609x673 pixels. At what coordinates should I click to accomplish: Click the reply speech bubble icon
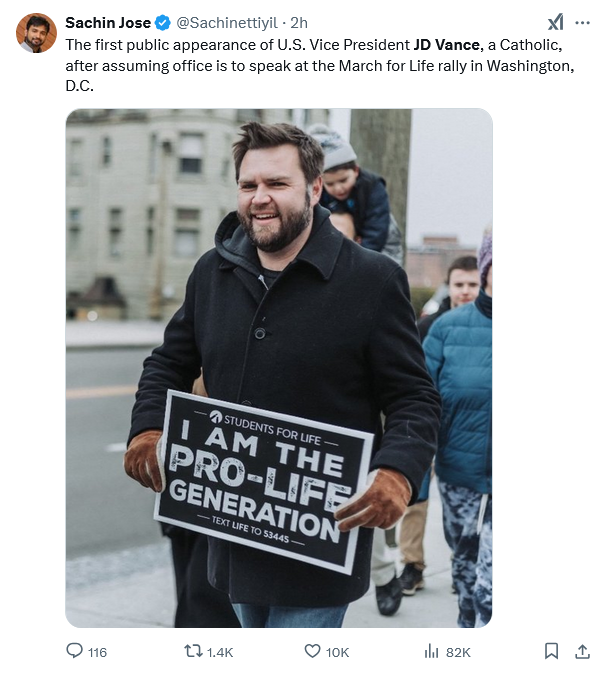pyautogui.click(x=74, y=651)
